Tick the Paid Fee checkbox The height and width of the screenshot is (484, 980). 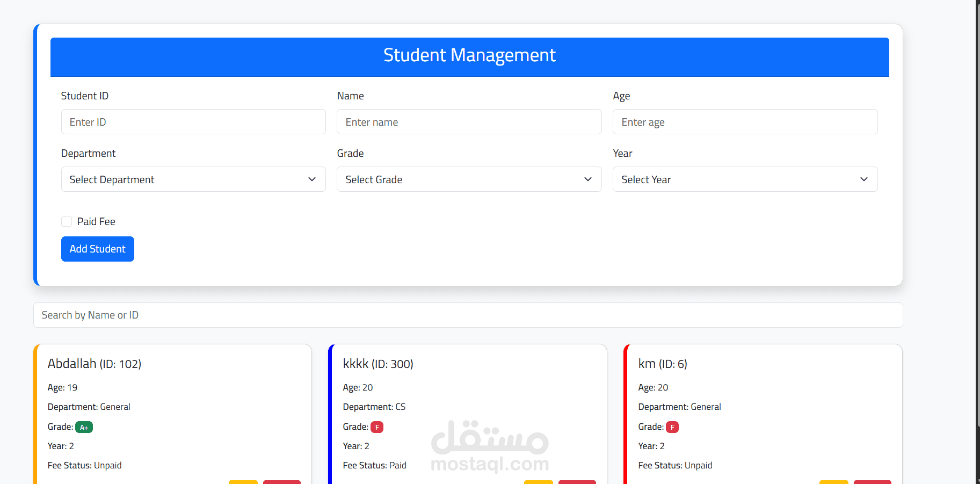click(x=67, y=221)
